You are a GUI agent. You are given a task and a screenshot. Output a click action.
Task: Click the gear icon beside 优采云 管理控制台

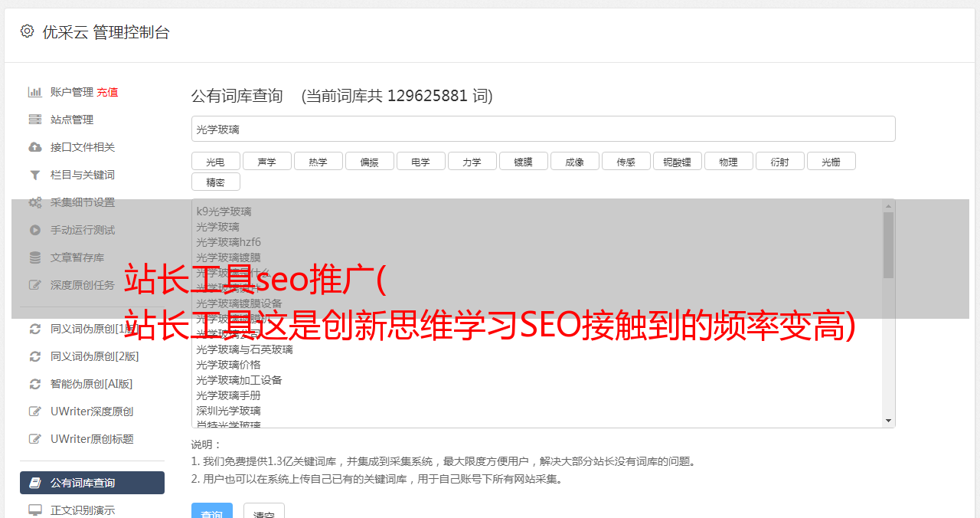coord(27,31)
